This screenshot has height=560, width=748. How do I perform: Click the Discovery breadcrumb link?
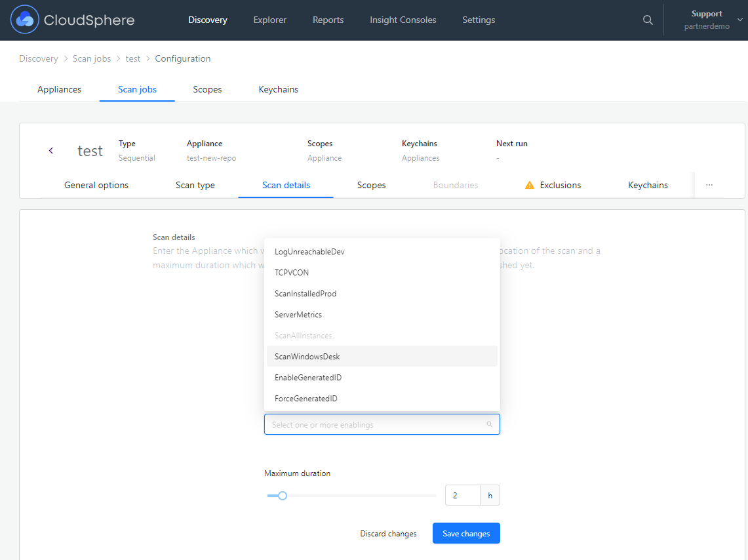click(x=39, y=58)
